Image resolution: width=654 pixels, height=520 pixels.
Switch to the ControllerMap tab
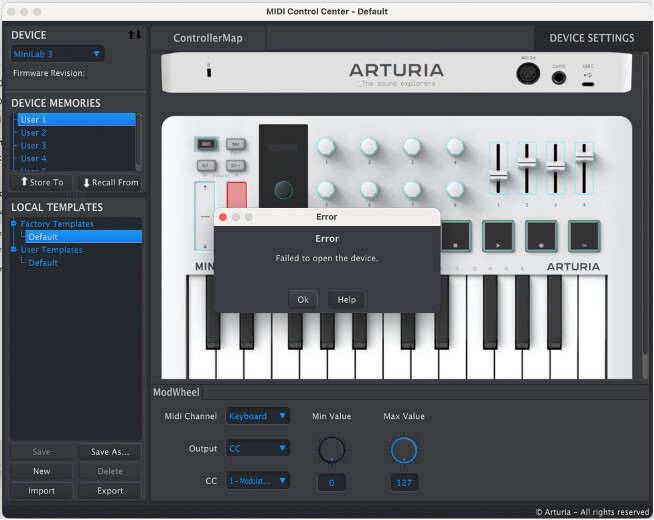208,38
